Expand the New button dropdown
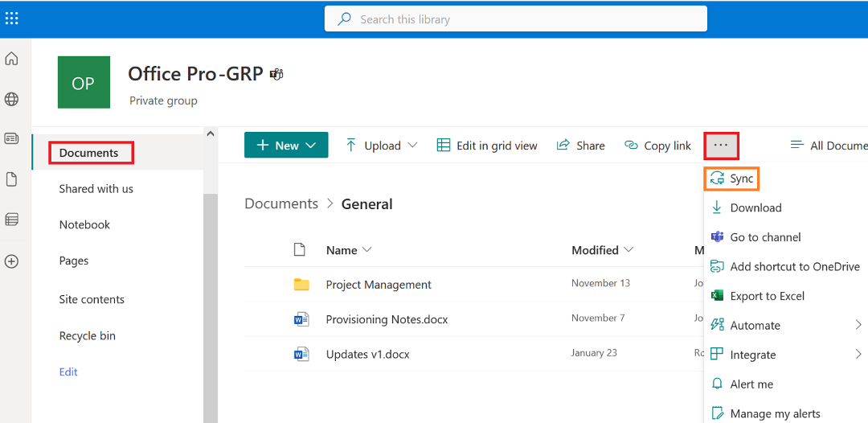The height and width of the screenshot is (423, 868). [286, 146]
